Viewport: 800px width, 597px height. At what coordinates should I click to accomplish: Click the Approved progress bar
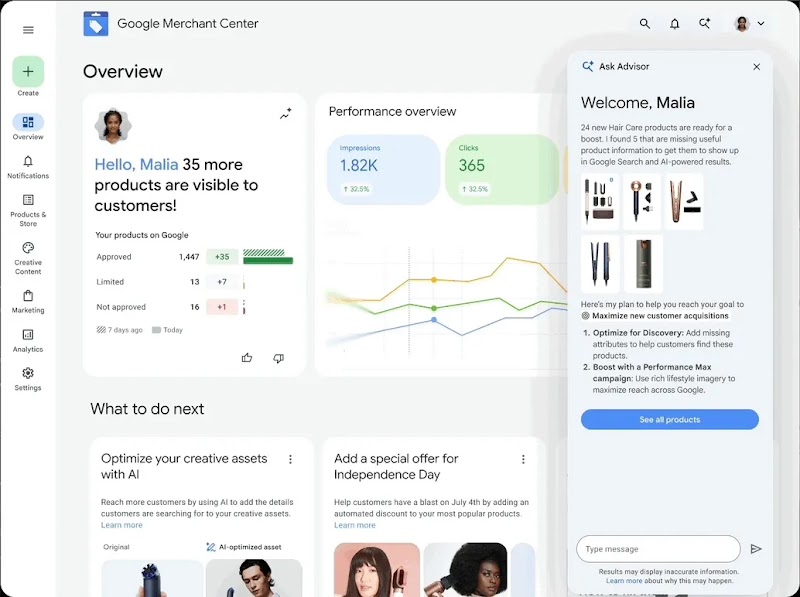pyautogui.click(x=268, y=257)
